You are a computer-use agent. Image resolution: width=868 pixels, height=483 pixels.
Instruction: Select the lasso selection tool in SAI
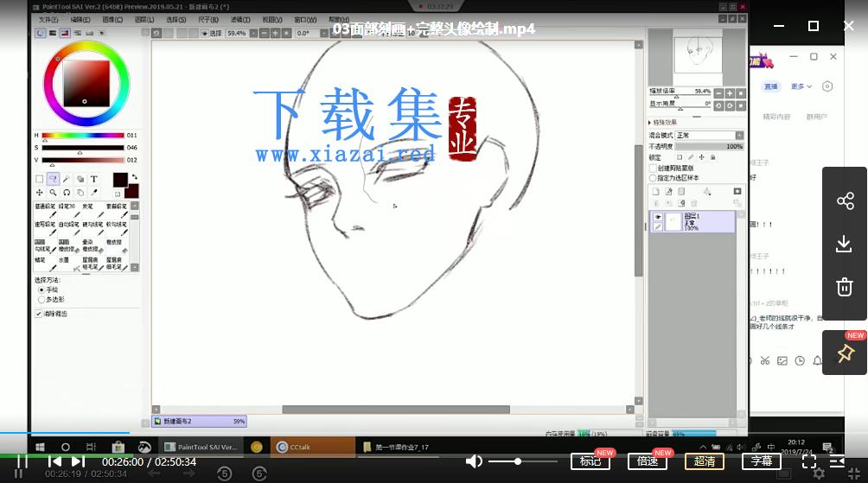pos(53,179)
